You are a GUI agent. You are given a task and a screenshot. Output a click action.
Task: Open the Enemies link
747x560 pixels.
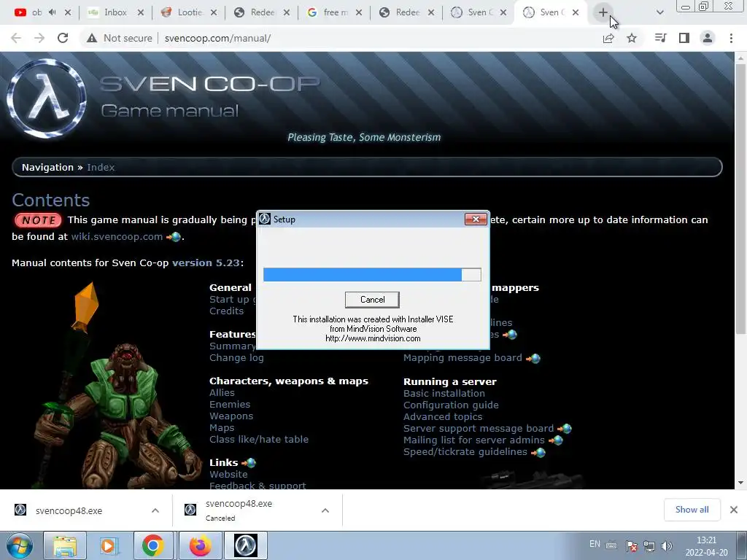[x=230, y=404]
